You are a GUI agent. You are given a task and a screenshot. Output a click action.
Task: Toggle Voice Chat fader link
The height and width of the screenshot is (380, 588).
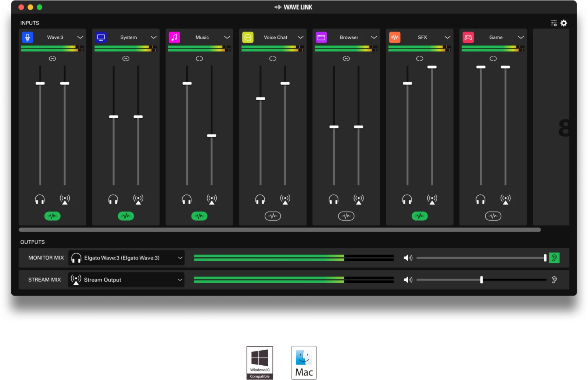273,58
